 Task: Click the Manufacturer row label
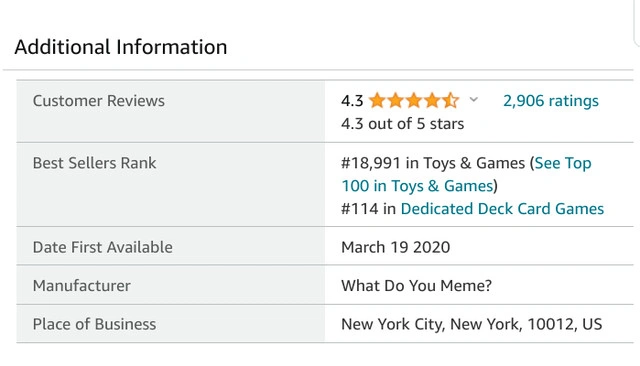(x=82, y=286)
